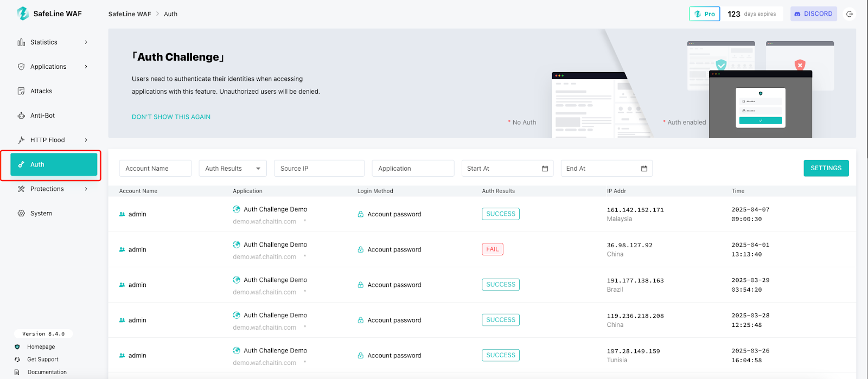Expand the Protections submenu chevron
868x379 pixels.
[x=86, y=189]
